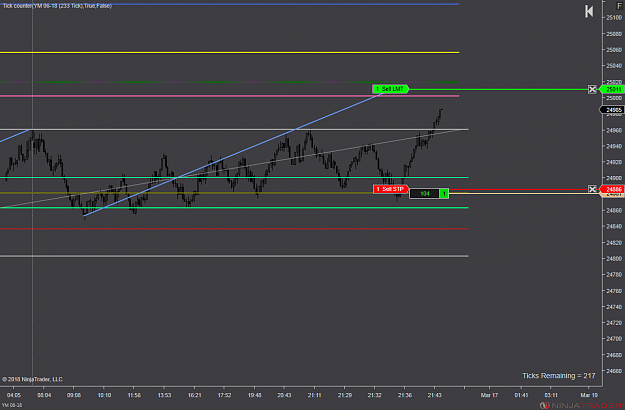Cancel the Sell LMT order with its X

pos(592,89)
